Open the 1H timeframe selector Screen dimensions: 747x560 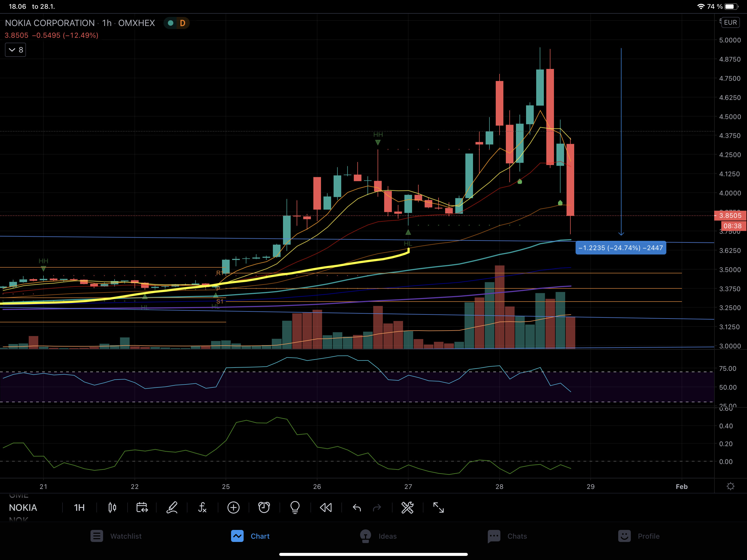(x=79, y=507)
